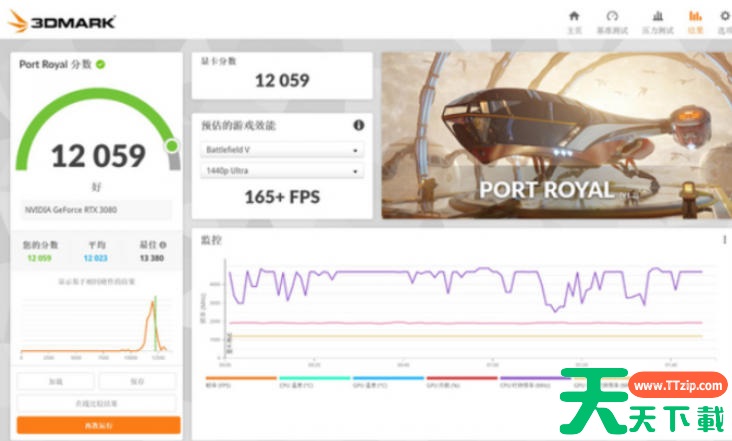The height and width of the screenshot is (441, 732).
Task: Open the Battlefield V game dropdown
Action: click(282, 150)
